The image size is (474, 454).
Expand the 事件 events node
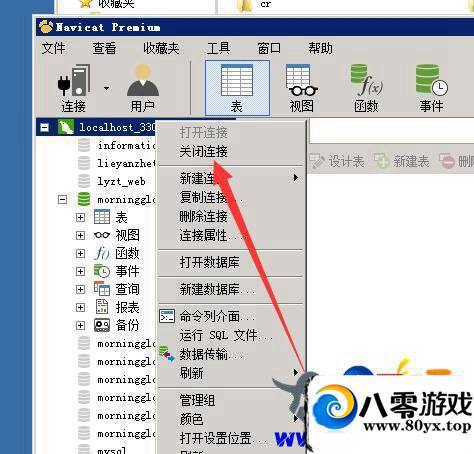click(80, 271)
